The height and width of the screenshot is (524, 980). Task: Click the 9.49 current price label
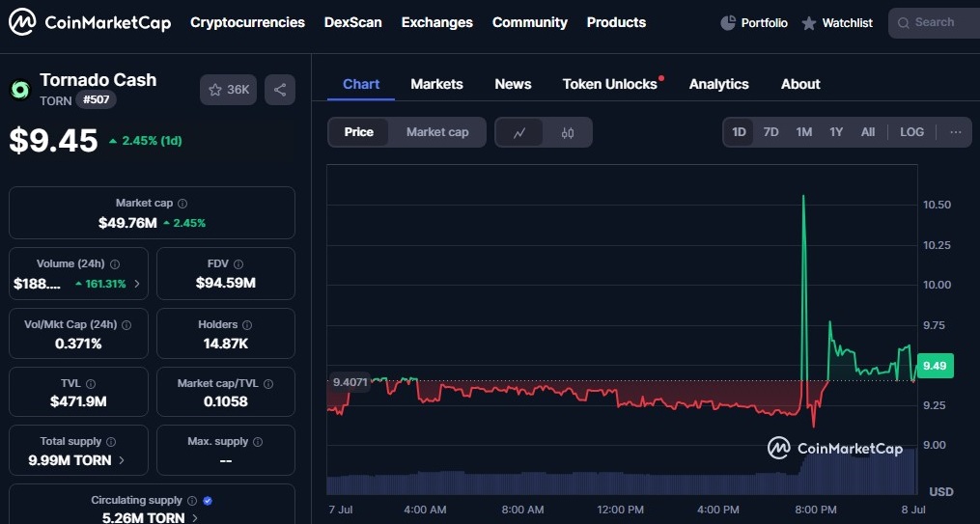click(935, 366)
